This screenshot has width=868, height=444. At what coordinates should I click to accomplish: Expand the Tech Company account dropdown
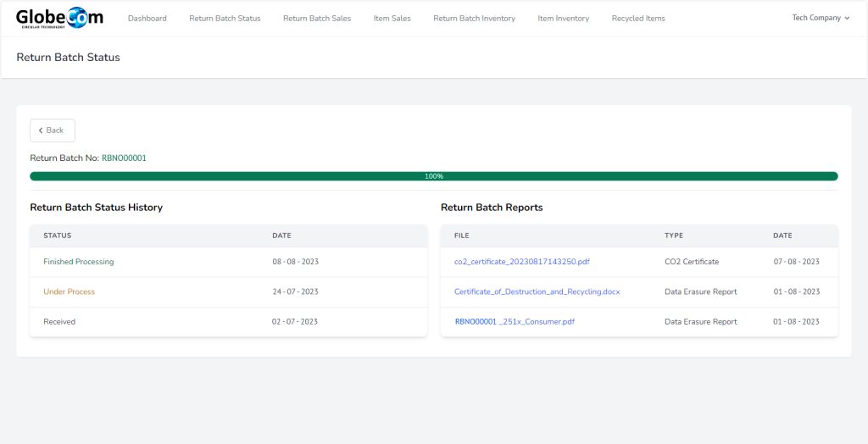coord(820,18)
